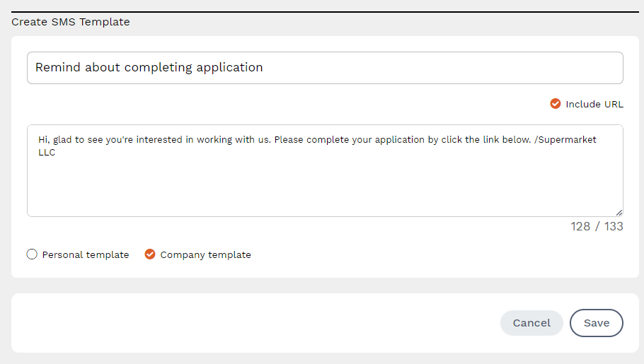Click "Remind" at start of template name

pos(57,68)
